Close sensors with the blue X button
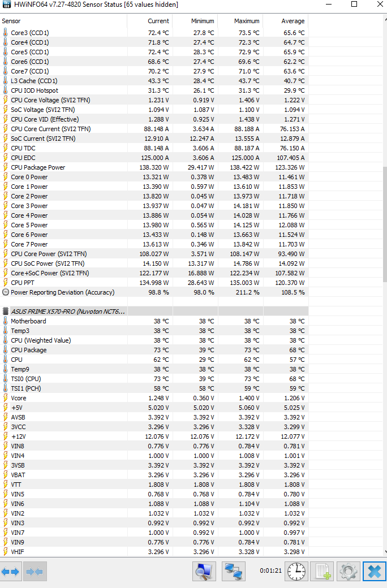Image resolution: width=387 pixels, height=588 pixels. pos(374,572)
